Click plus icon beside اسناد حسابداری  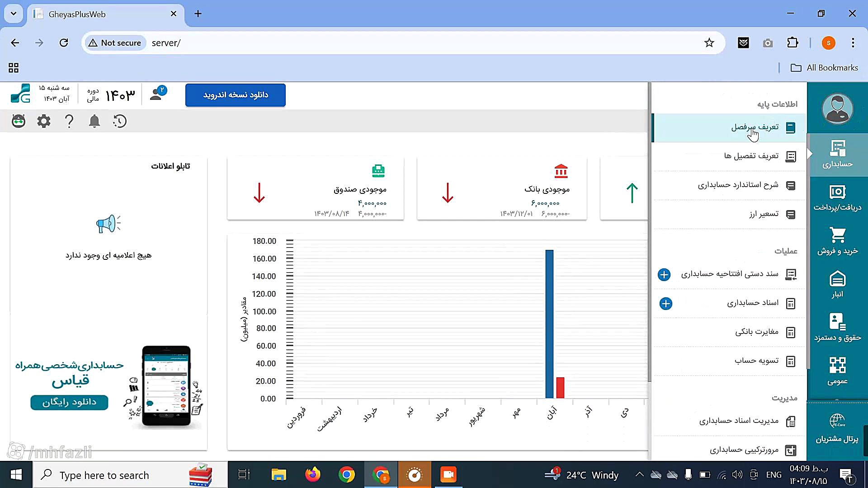point(666,303)
